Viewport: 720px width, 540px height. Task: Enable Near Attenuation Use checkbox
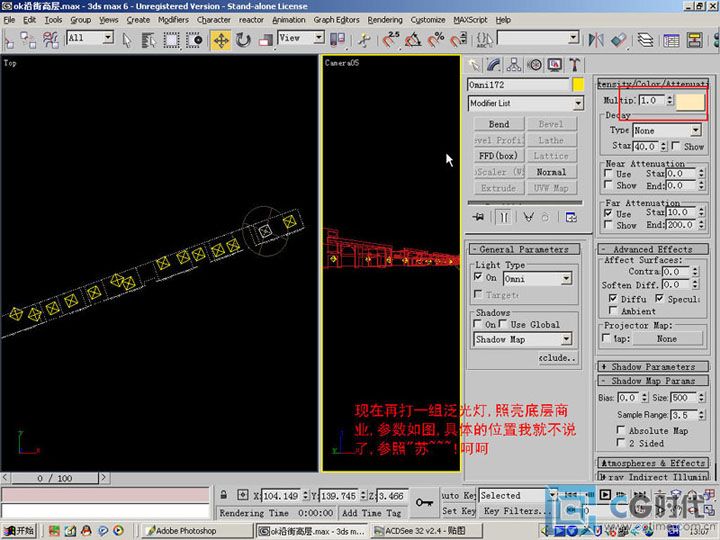click(608, 174)
